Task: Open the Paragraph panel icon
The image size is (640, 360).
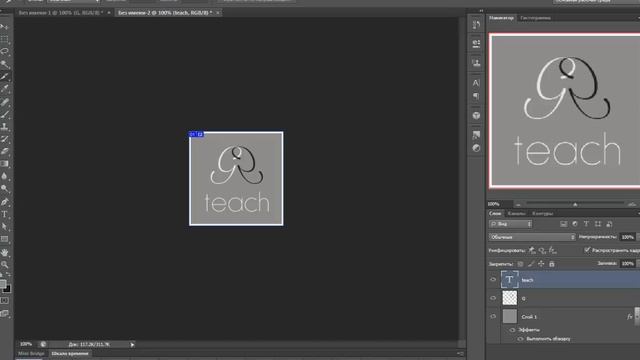Action: 476,97
